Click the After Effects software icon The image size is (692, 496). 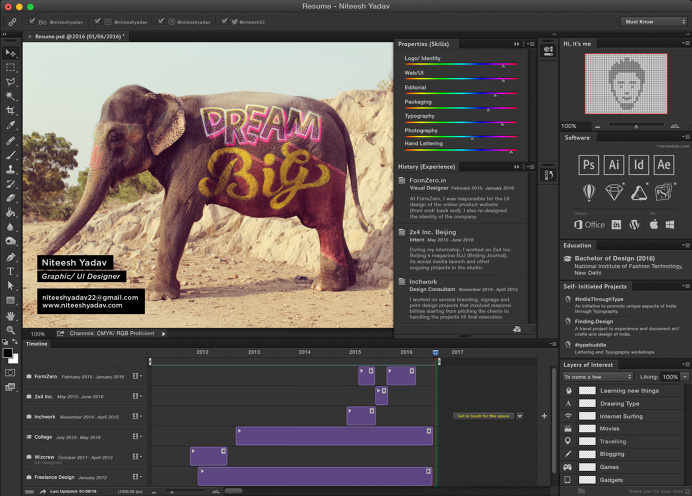[664, 164]
